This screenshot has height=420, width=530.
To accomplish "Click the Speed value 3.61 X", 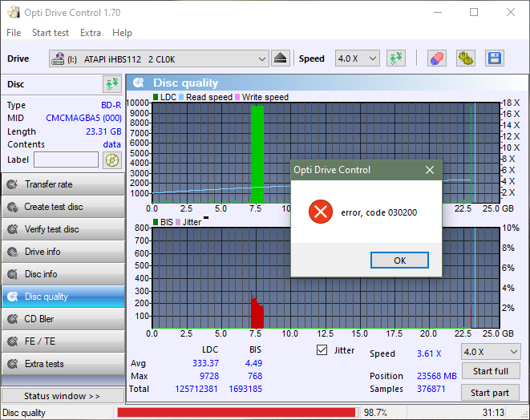I will (429, 353).
